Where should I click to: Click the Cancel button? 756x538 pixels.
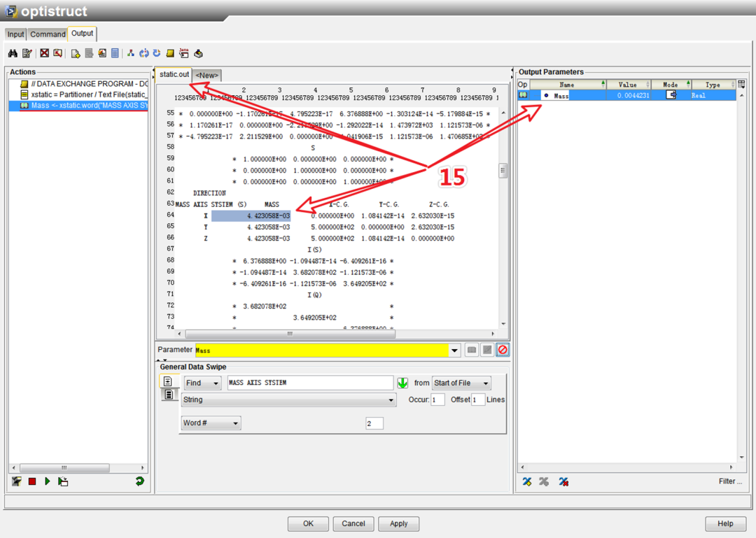353,523
